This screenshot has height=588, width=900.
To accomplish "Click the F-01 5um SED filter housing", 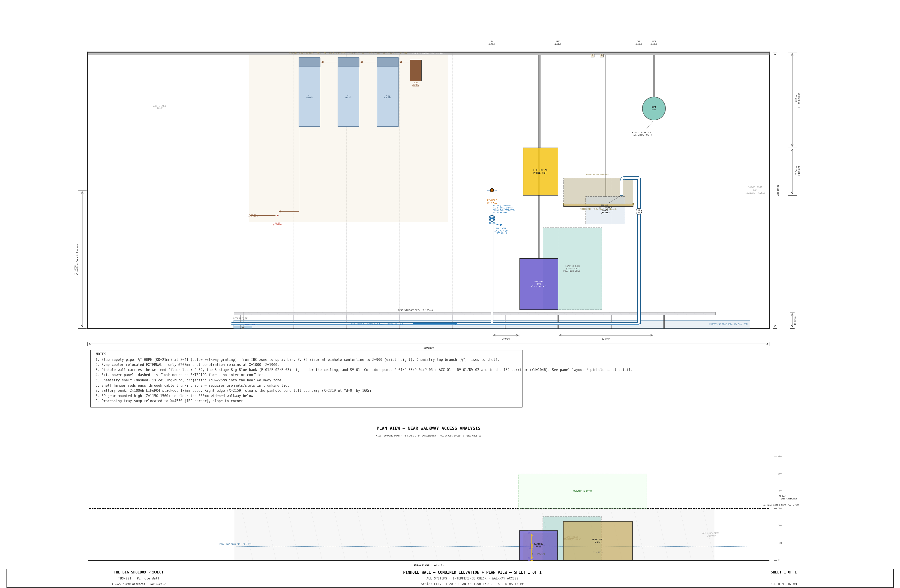I will (387, 92).
